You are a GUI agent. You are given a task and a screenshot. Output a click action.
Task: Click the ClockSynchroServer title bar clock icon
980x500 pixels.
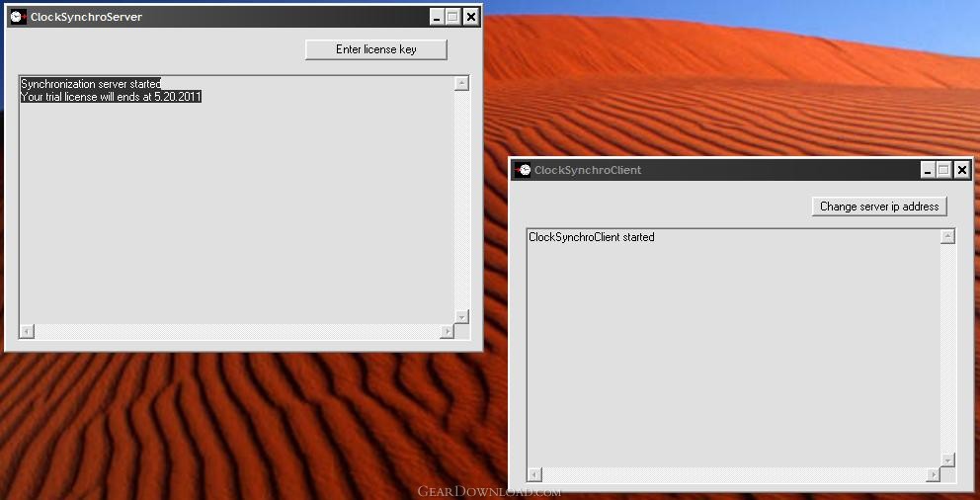(18, 17)
